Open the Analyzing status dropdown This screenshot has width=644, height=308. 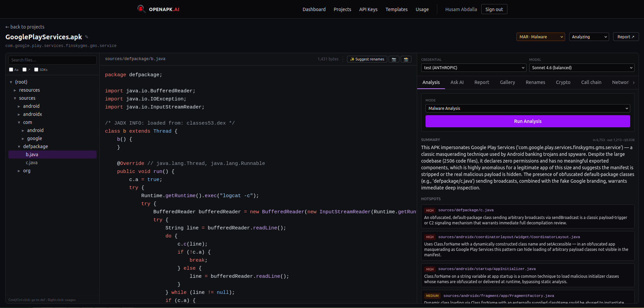click(589, 37)
